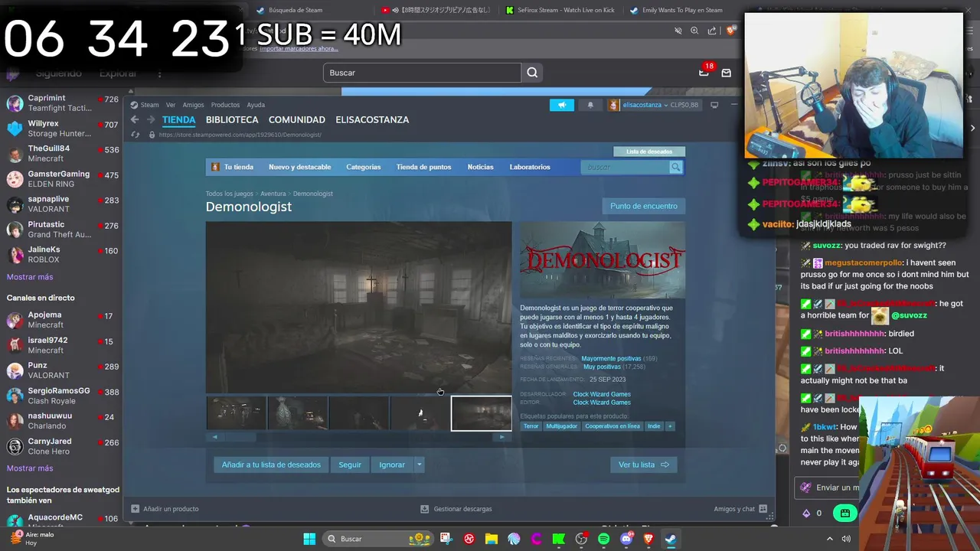The width and height of the screenshot is (980, 551).
Task: Click Steam's forward navigation arrow
Action: click(x=151, y=119)
